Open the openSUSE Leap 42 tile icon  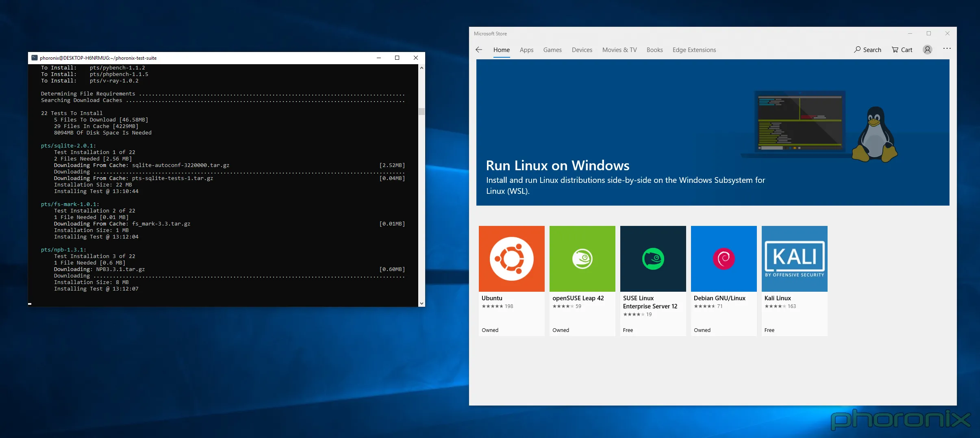pos(582,259)
